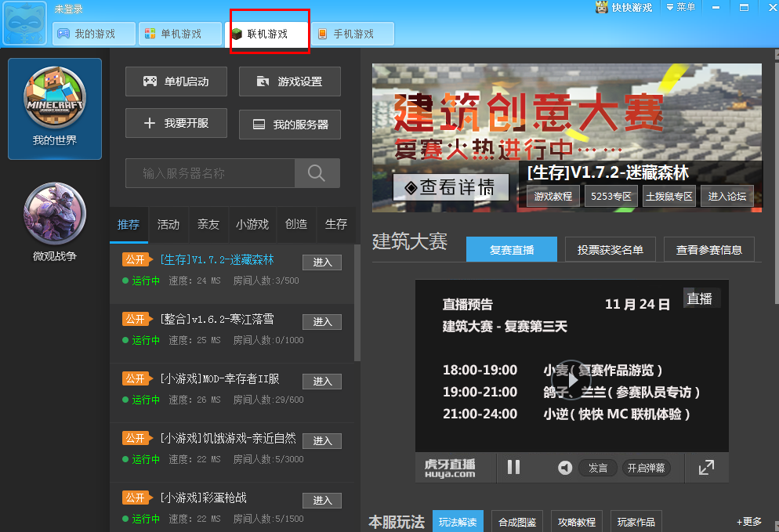The image size is (779, 532).
Task: Enter the 彩蛋枪战 server
Action: 322,501
